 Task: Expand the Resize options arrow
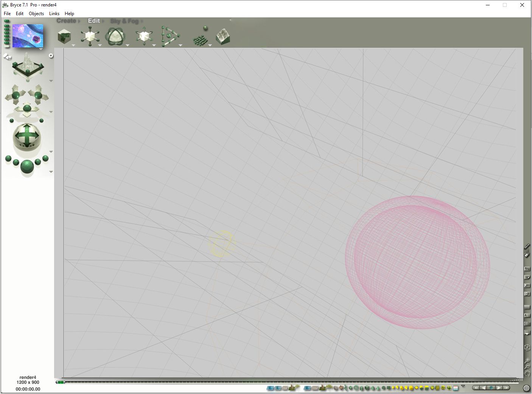tap(100, 45)
